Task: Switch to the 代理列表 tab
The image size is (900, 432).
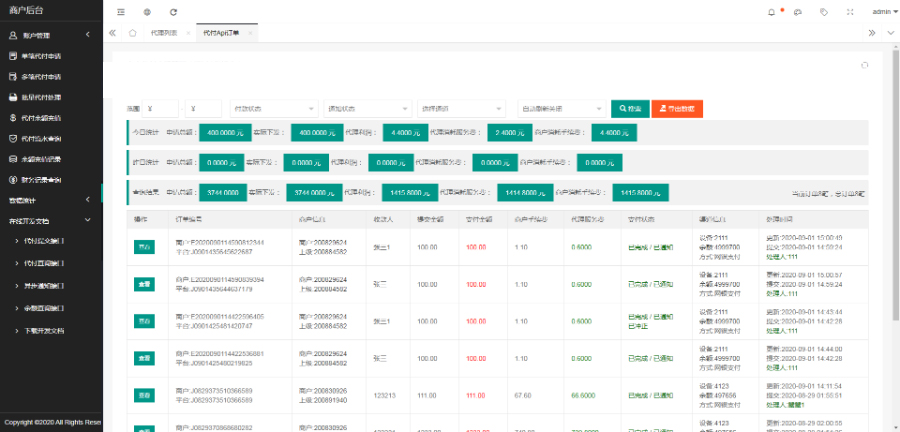Action: coord(164,33)
